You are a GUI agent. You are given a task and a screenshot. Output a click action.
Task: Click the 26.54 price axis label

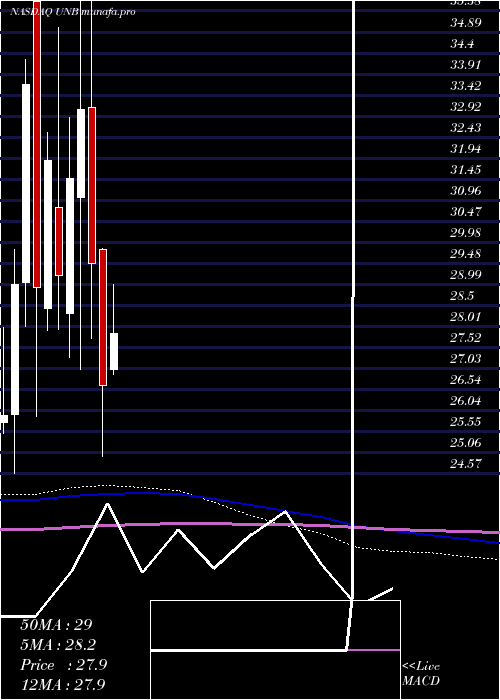click(x=466, y=380)
